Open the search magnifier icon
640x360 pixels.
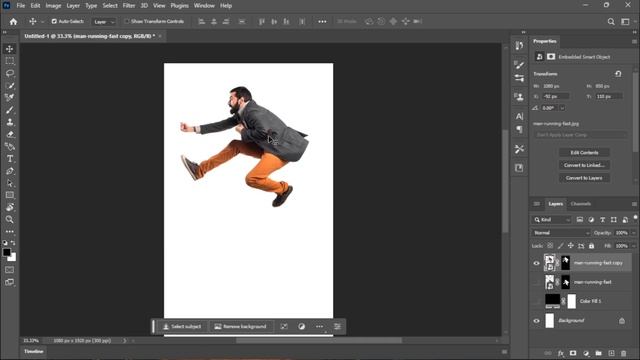point(611,22)
